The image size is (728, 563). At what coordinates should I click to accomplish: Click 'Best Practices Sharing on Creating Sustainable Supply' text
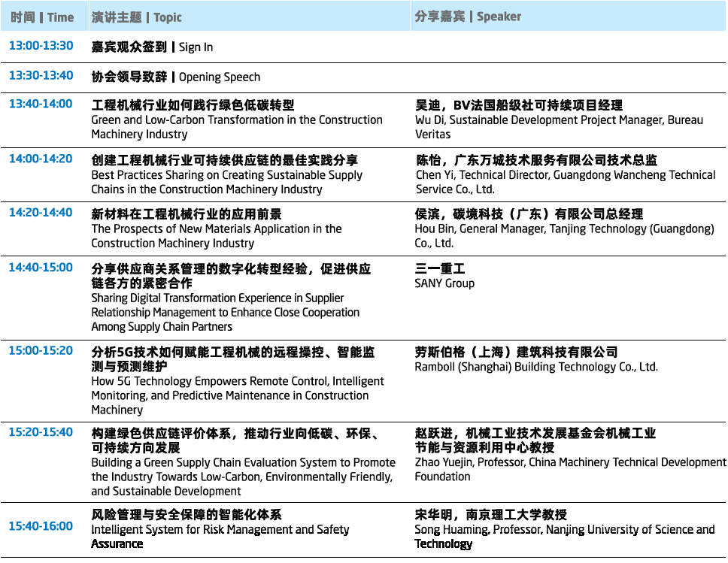click(226, 175)
